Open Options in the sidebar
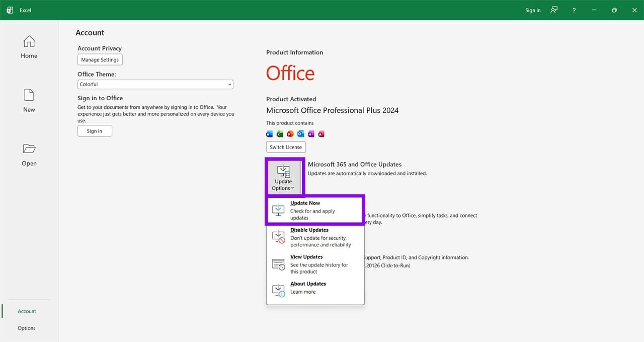The image size is (644, 342). (27, 328)
